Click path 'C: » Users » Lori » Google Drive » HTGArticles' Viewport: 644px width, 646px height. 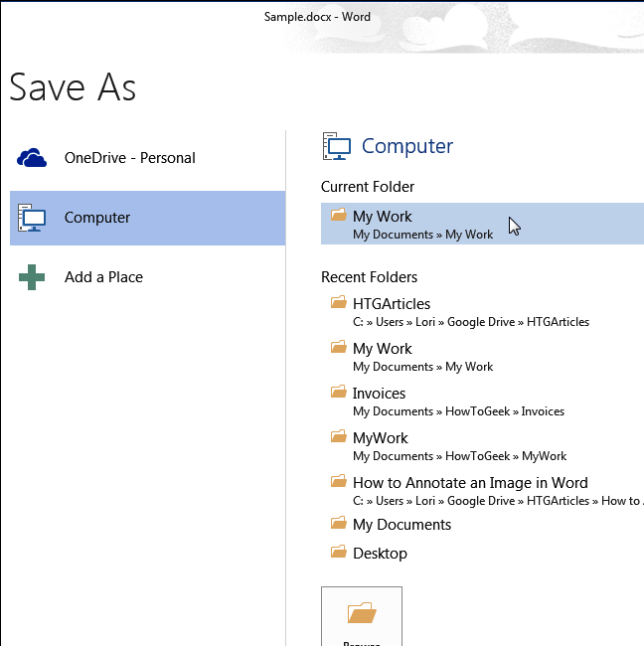point(471,322)
